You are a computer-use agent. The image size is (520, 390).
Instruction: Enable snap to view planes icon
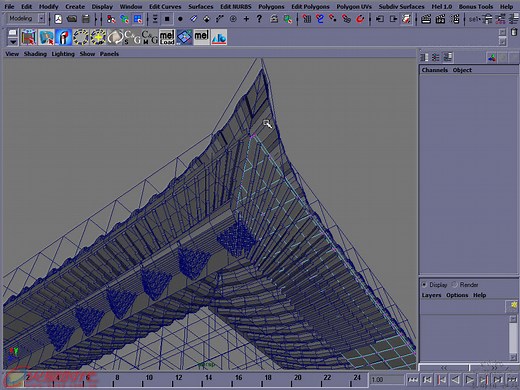(x=346, y=19)
